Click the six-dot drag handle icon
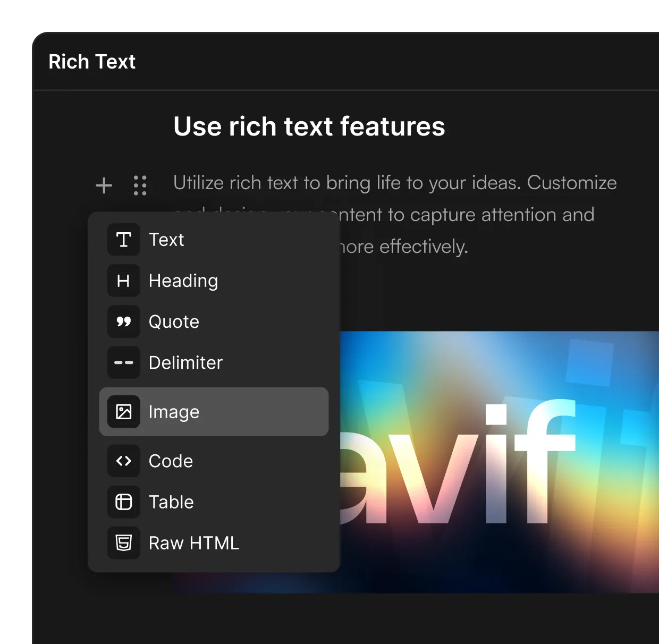The image size is (659, 644). (x=140, y=185)
